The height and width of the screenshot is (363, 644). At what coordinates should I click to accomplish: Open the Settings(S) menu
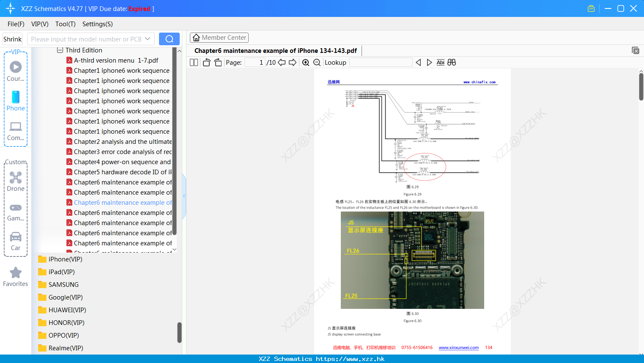[98, 24]
